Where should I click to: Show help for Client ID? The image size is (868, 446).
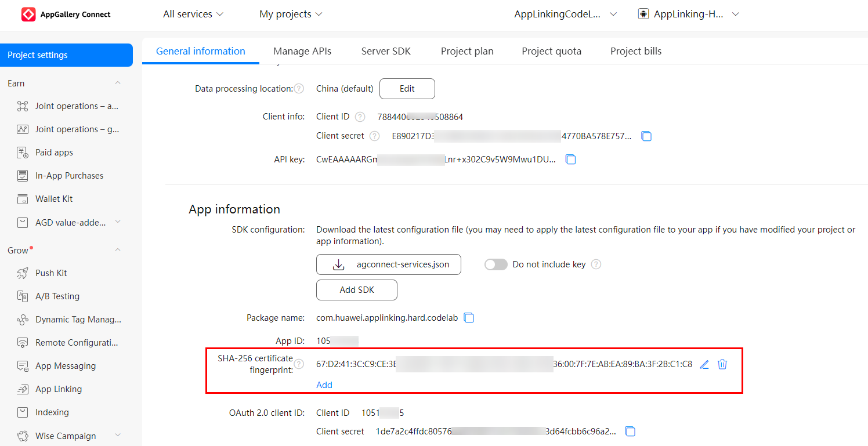360,117
